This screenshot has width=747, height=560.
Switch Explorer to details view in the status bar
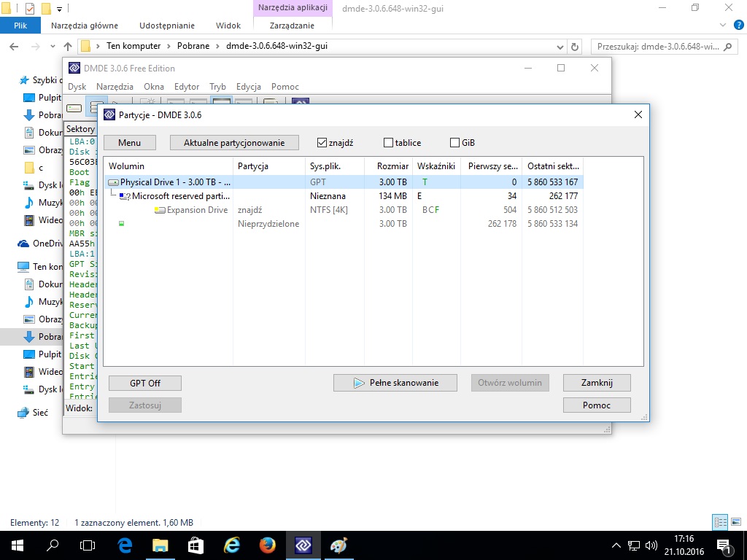pos(720,522)
